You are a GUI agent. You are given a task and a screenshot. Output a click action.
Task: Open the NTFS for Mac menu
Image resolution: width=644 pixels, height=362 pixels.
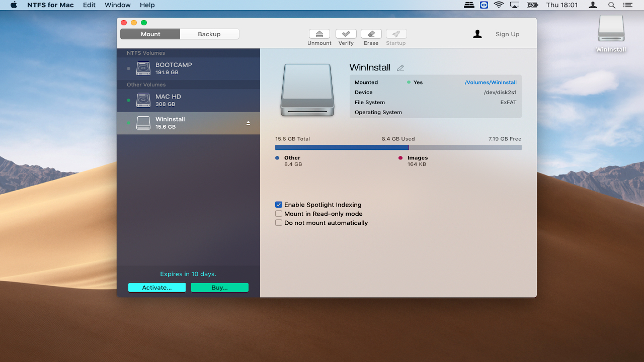50,5
